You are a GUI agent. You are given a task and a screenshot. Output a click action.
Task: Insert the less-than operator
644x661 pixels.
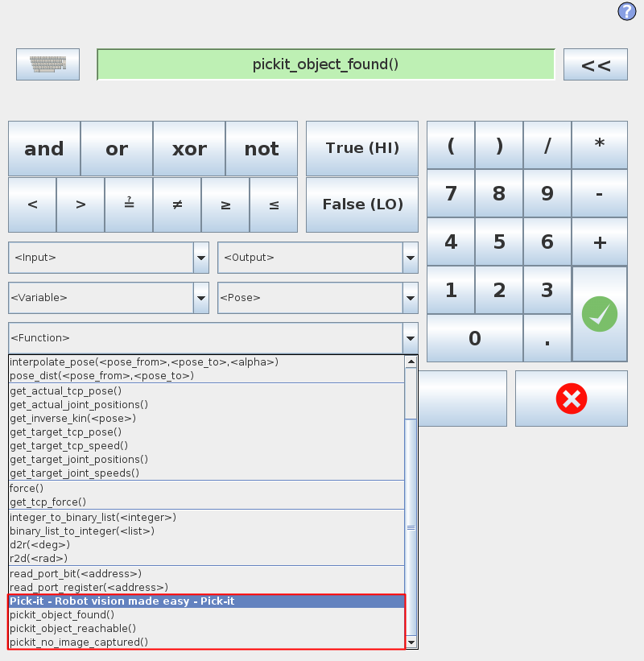pyautogui.click(x=32, y=204)
